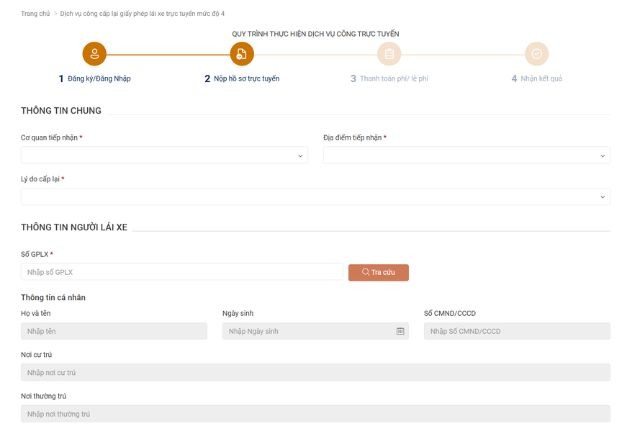This screenshot has width=640, height=427.
Task: Open the calendar icon in Ngày sinh field
Action: pyautogui.click(x=400, y=331)
